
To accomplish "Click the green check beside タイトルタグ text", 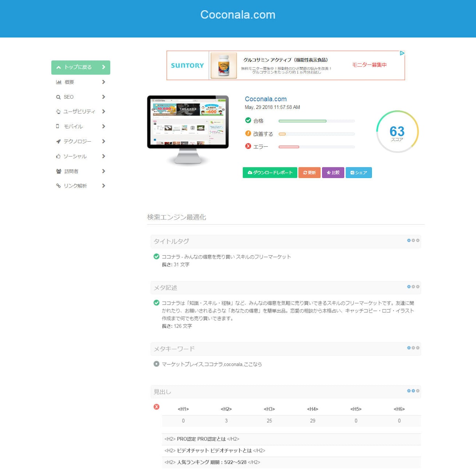I will [156, 256].
